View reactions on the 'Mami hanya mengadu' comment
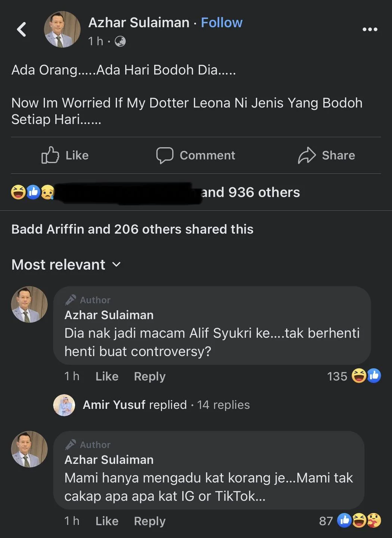 pyautogui.click(x=358, y=520)
